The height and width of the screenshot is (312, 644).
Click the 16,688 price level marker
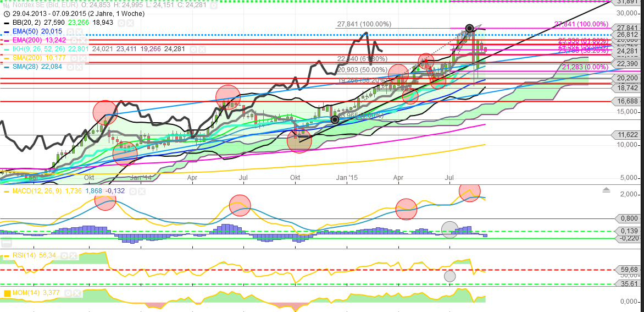click(628, 101)
